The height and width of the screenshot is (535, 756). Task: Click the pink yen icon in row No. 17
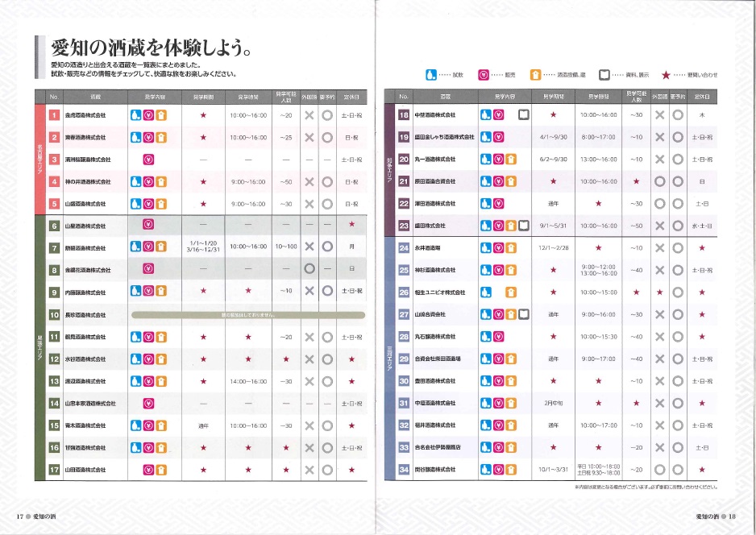(x=148, y=470)
